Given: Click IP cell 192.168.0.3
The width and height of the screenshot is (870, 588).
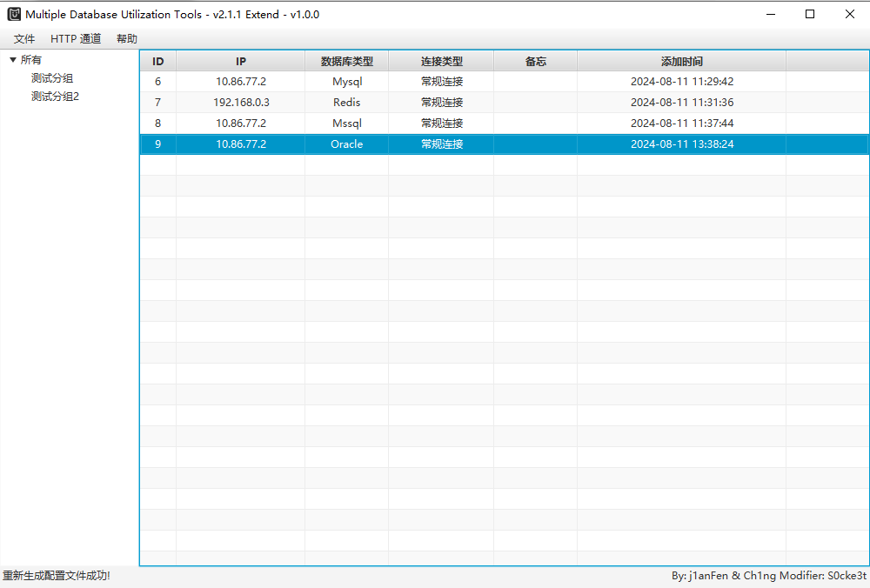Looking at the screenshot, I should point(241,103).
